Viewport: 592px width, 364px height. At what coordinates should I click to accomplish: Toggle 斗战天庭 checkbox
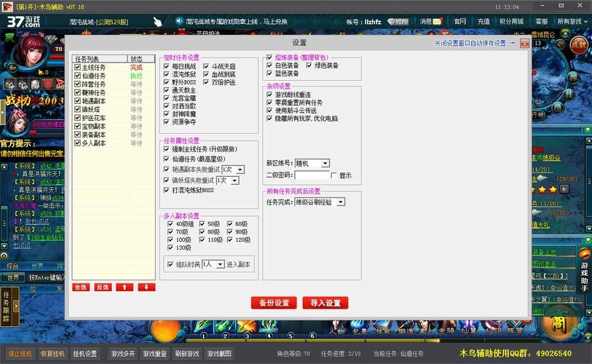click(x=206, y=66)
